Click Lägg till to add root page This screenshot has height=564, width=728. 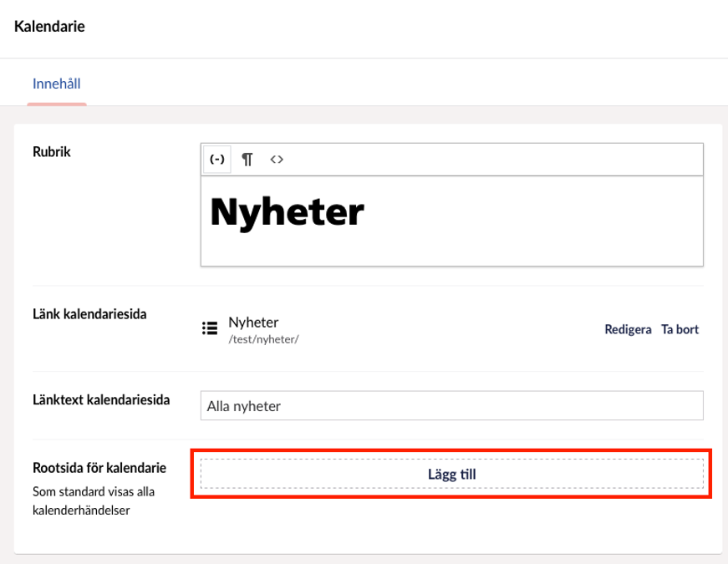[451, 474]
